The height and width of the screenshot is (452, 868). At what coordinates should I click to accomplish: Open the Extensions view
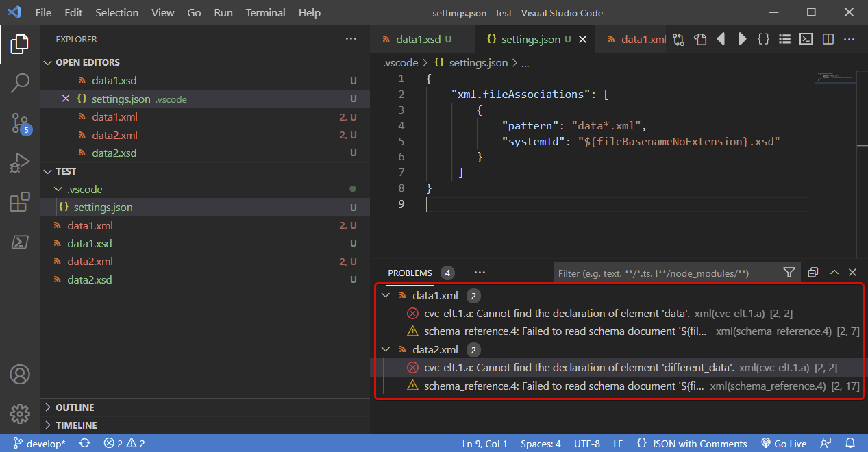[20, 202]
